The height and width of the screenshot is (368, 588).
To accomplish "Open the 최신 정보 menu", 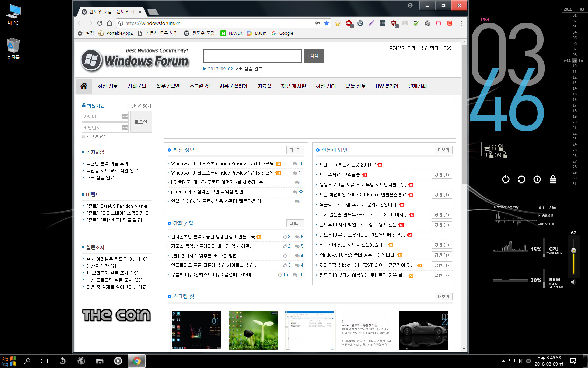I will point(108,86).
